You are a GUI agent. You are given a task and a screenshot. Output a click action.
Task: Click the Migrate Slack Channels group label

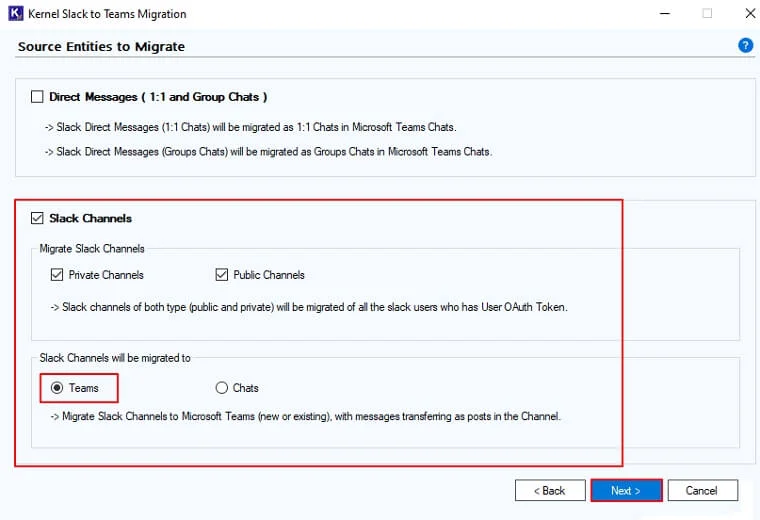tap(92, 249)
